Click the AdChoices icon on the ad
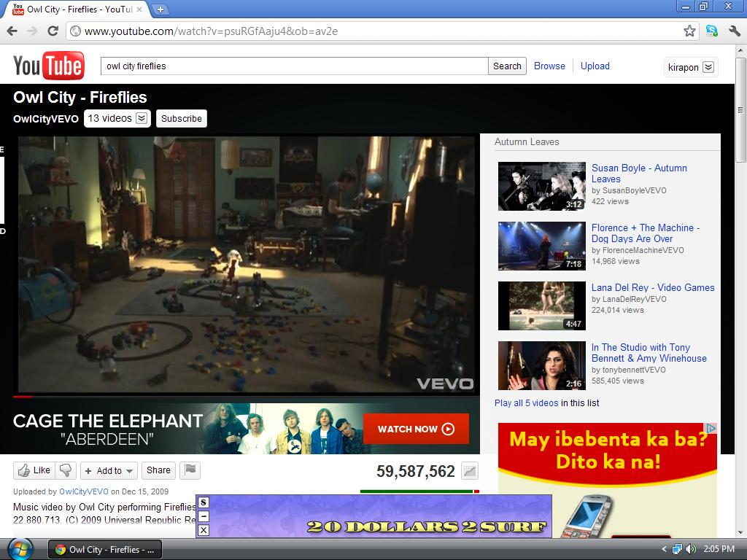This screenshot has width=747, height=560. pos(711,428)
